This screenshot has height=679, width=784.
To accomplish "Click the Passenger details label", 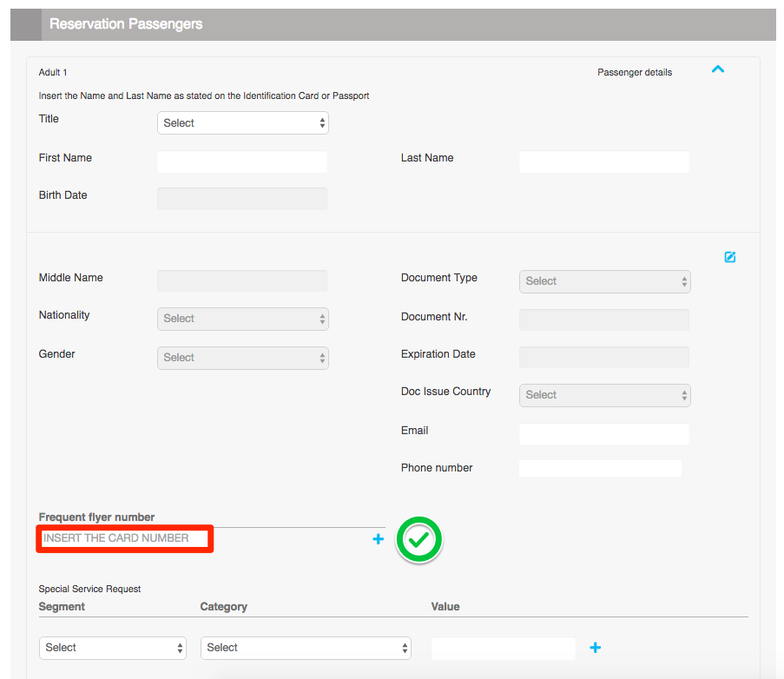I will 635,72.
